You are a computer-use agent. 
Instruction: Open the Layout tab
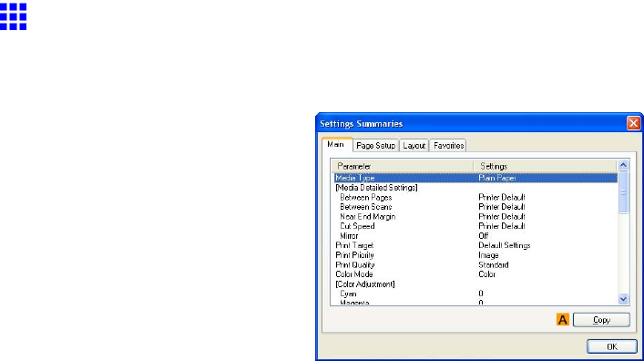point(414,146)
